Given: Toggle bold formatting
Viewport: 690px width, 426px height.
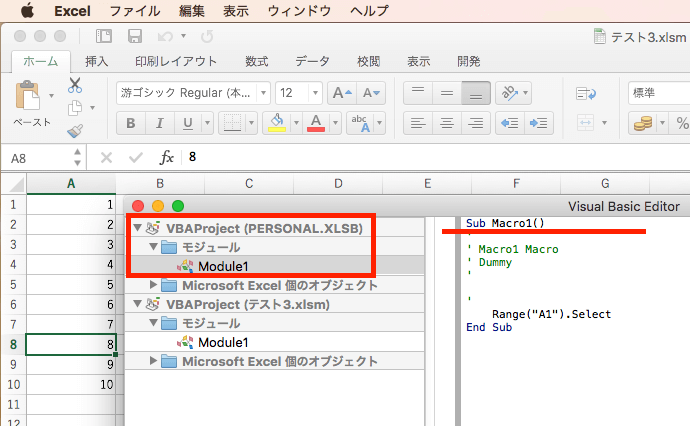Looking at the screenshot, I should (131, 123).
